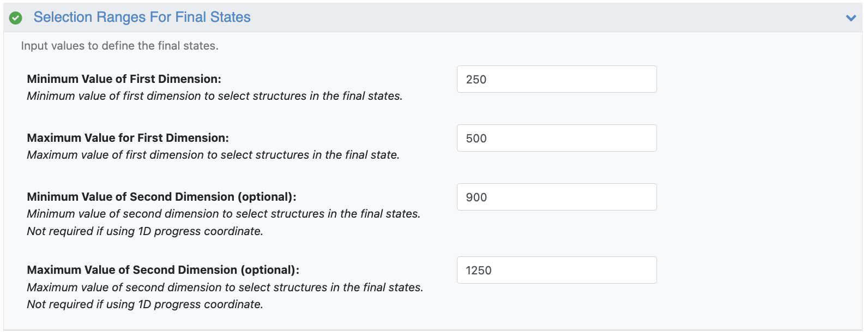
Task: Click the '(optional)' text in the Minimum Second label
Action: [x=267, y=197]
